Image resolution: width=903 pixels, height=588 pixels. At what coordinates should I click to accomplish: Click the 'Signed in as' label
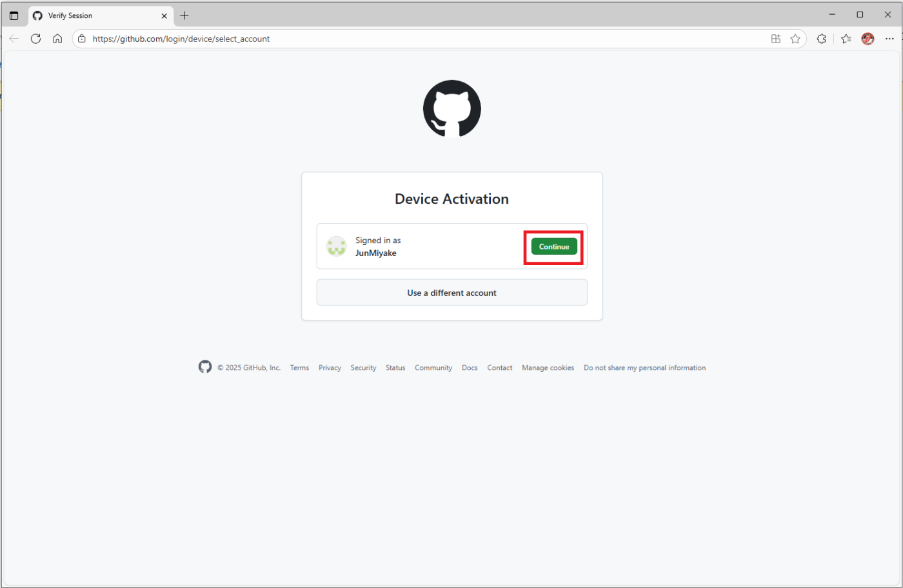coord(378,240)
